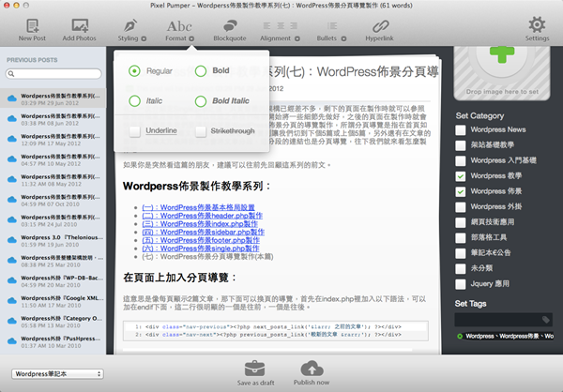Click the previous posts search field
This screenshot has height=392, width=563.
click(x=53, y=73)
